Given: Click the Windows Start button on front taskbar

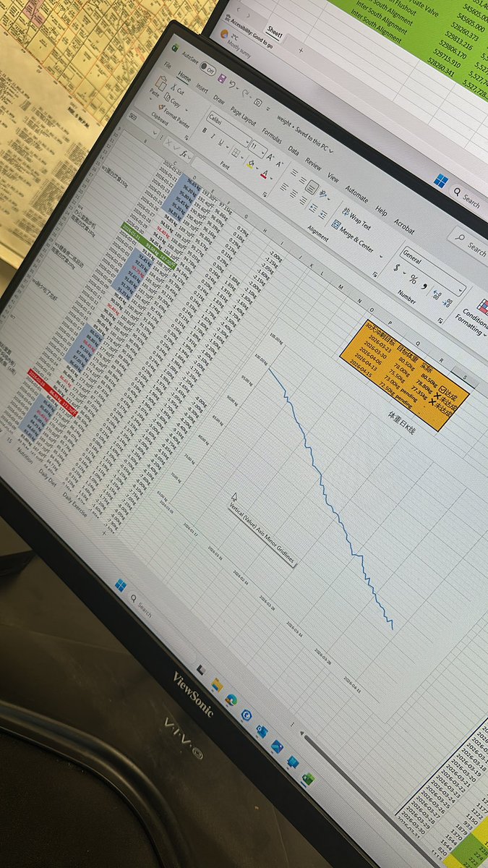Looking at the screenshot, I should (121, 586).
